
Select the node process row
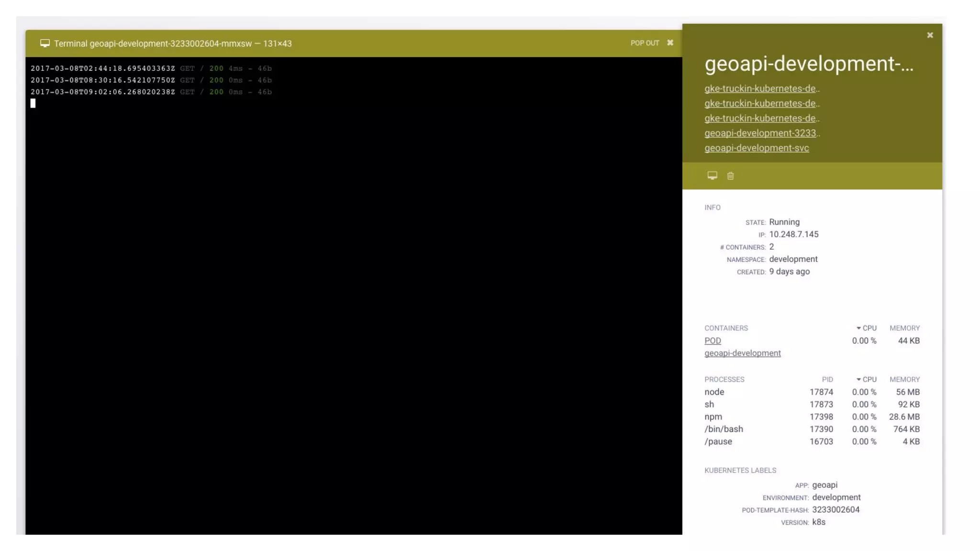click(x=714, y=392)
